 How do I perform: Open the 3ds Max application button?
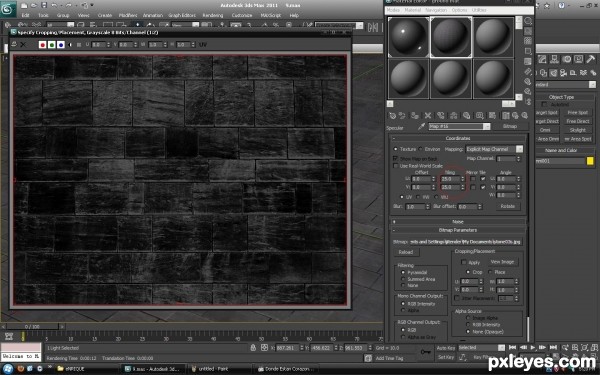point(7,8)
